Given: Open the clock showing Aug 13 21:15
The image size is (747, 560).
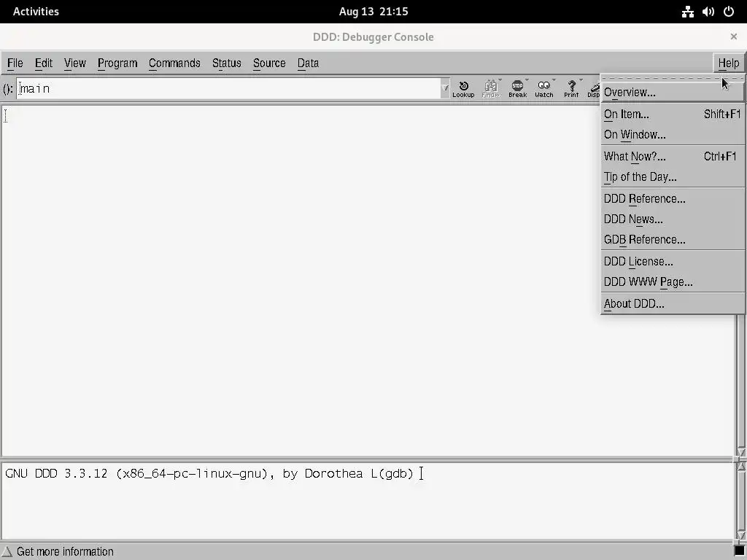Looking at the screenshot, I should (x=373, y=12).
